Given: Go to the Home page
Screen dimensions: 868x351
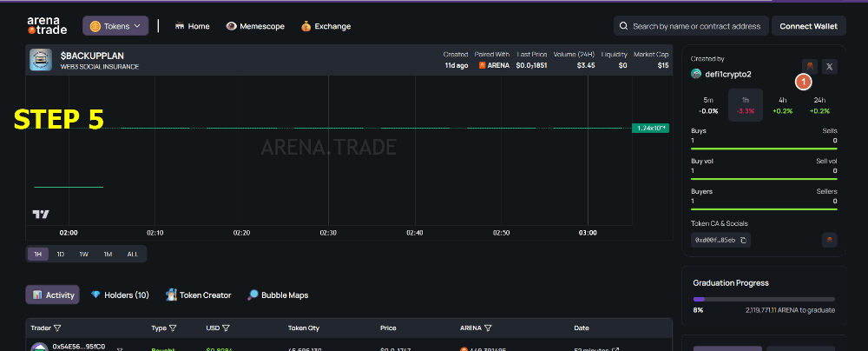Looking at the screenshot, I should click(x=192, y=26).
